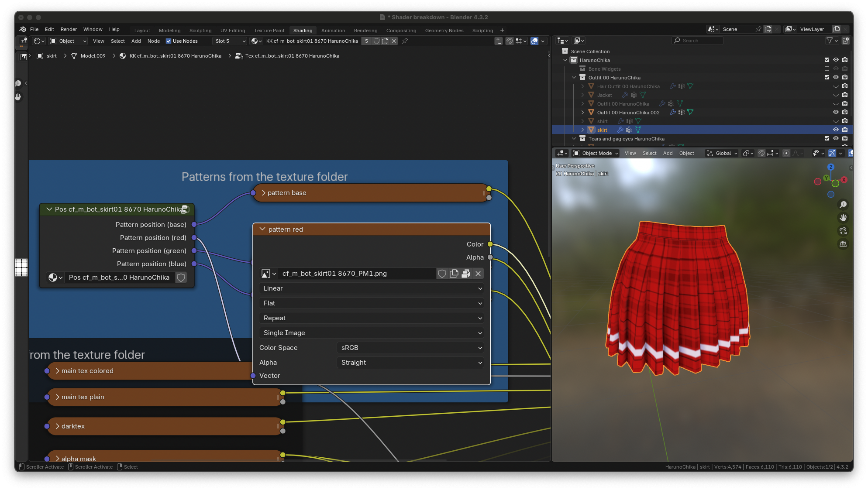The image size is (868, 490).
Task: Switch to the Texture Paint workspace tab
Action: coord(269,31)
